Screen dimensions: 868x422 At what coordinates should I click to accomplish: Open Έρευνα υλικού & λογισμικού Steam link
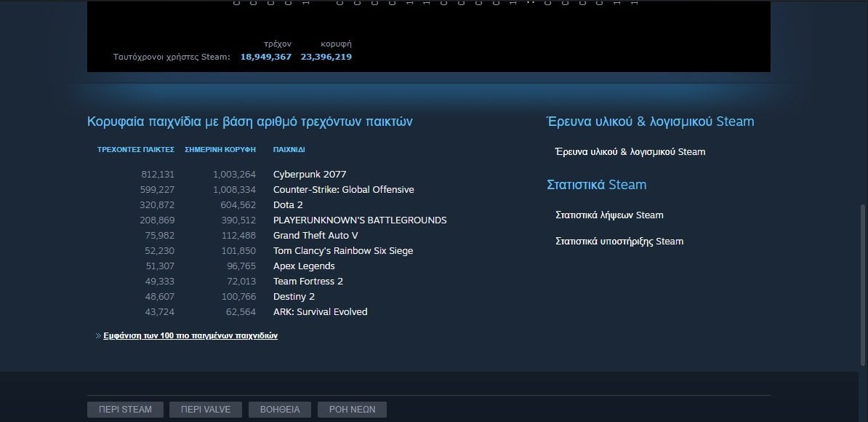click(x=630, y=152)
